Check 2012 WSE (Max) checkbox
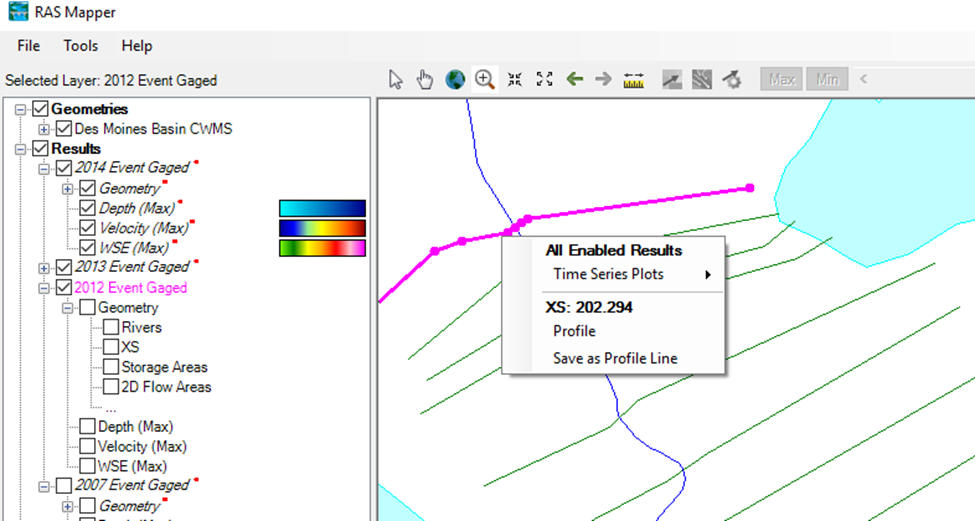975x521 pixels. point(87,466)
